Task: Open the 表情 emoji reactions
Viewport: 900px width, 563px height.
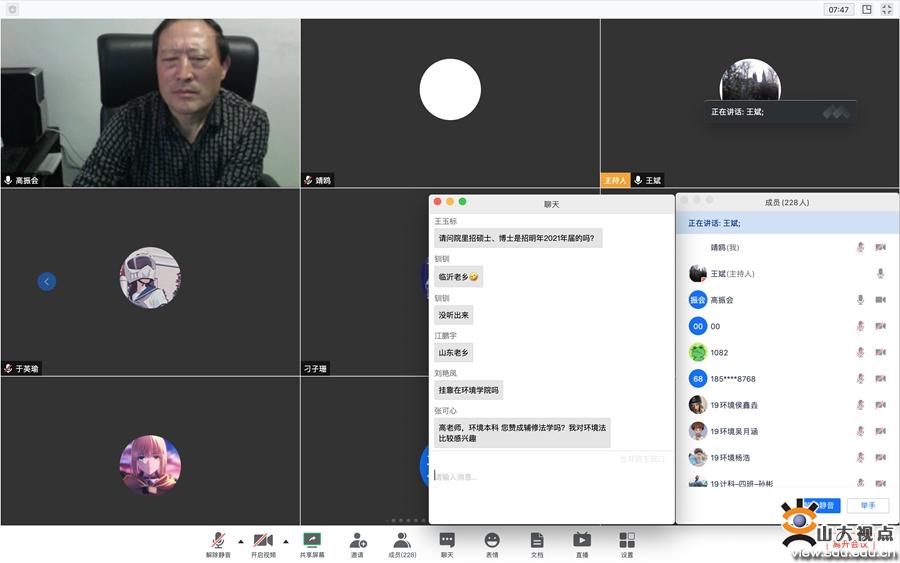Action: [x=492, y=540]
